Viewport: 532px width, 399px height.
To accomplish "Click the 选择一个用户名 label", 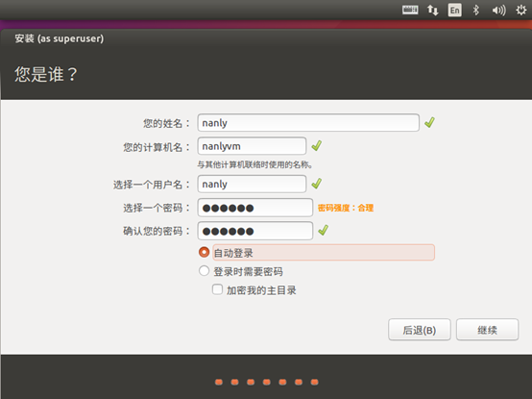I will 152,185.
